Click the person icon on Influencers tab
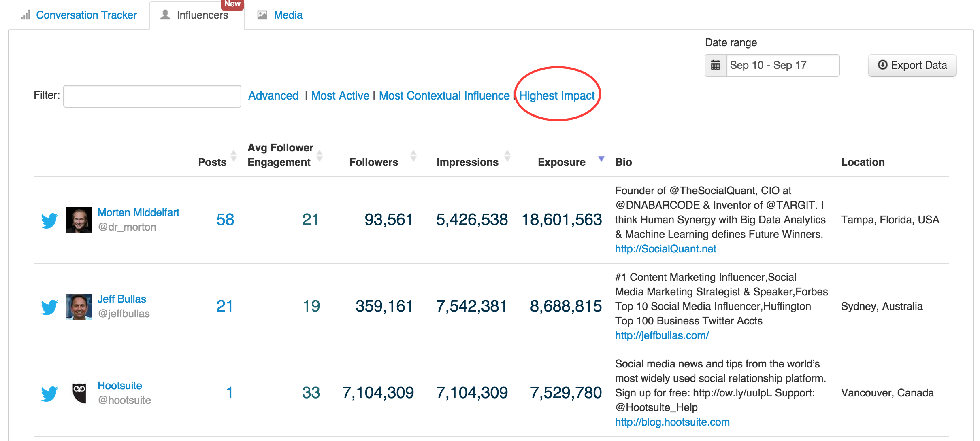Screen dimensions: 980x441 click(165, 15)
